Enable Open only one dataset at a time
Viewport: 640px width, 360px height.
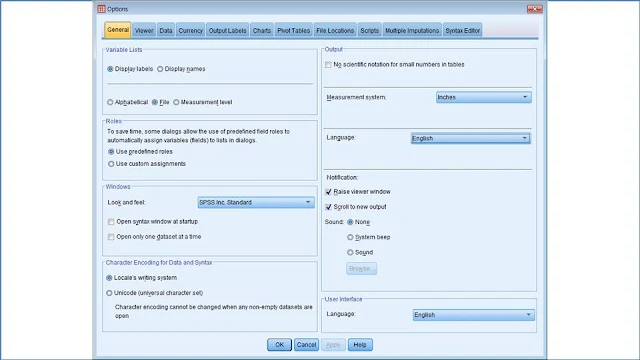111,237
